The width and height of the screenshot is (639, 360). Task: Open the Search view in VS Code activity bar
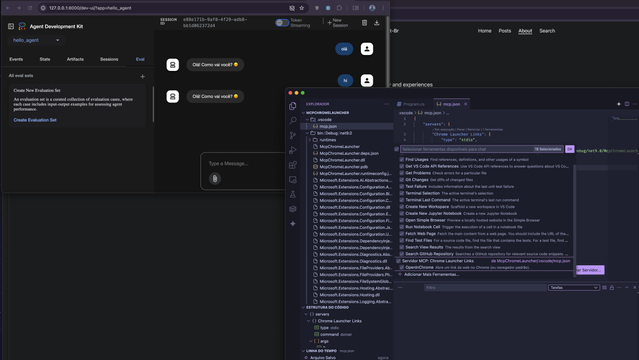pyautogui.click(x=293, y=120)
